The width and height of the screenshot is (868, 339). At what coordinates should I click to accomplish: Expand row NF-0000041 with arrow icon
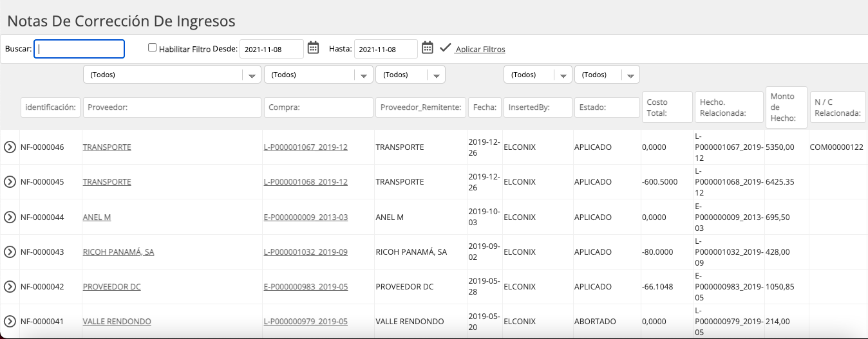coord(10,322)
